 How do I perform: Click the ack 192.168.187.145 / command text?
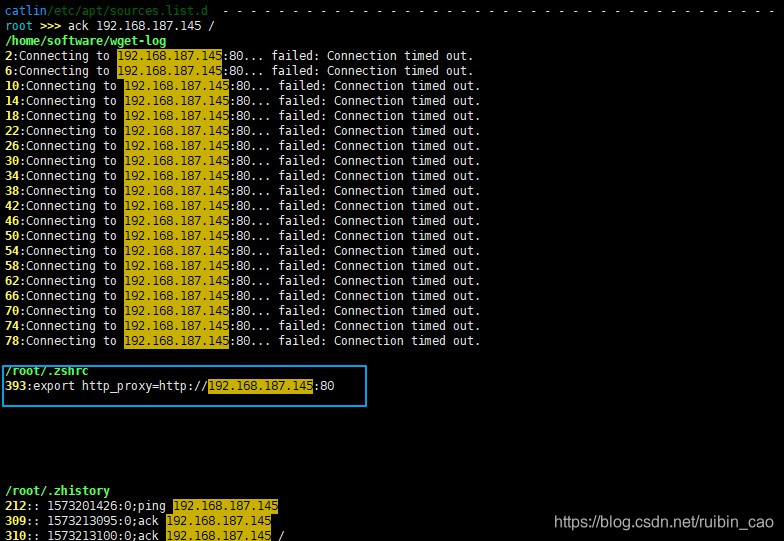[141, 26]
